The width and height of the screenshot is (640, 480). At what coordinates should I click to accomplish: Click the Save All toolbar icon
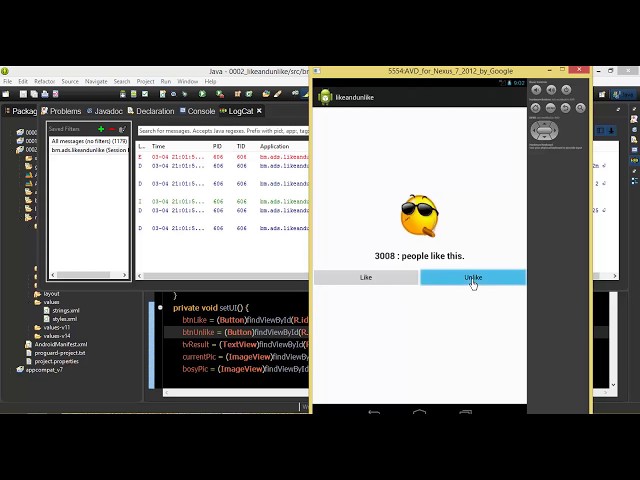tap(34, 94)
